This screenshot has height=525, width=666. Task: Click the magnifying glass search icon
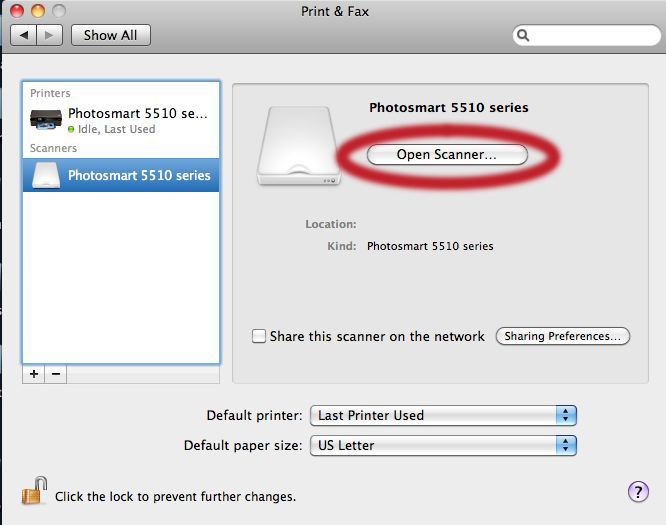pyautogui.click(x=523, y=35)
